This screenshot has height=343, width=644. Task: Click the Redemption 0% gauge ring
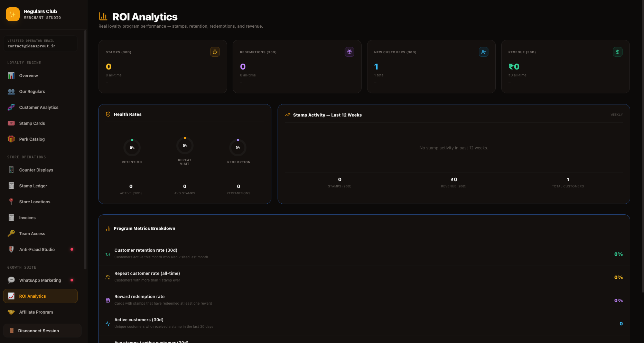(x=238, y=148)
